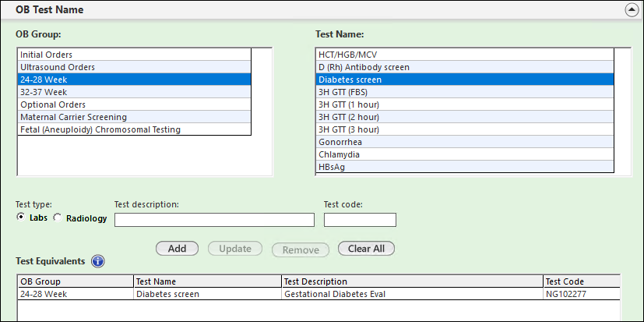Viewport: 644px width, 322px height.
Task: Click the Add button
Action: [x=177, y=249]
